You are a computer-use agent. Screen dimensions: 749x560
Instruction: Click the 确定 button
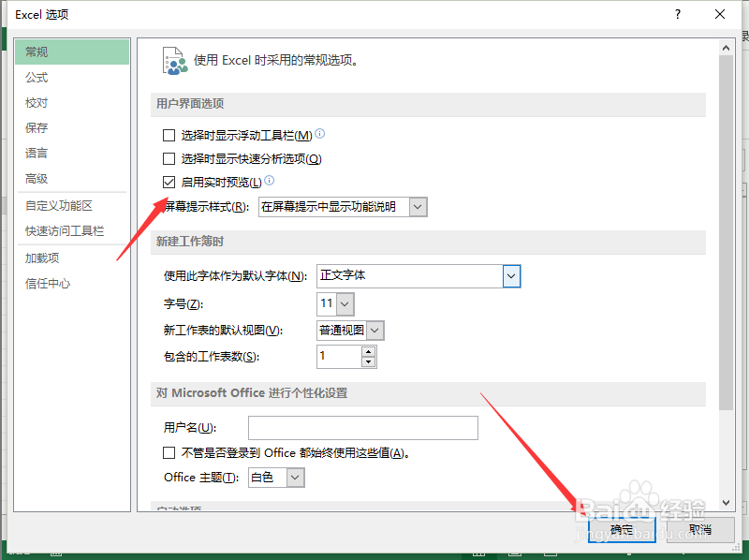[622, 529]
